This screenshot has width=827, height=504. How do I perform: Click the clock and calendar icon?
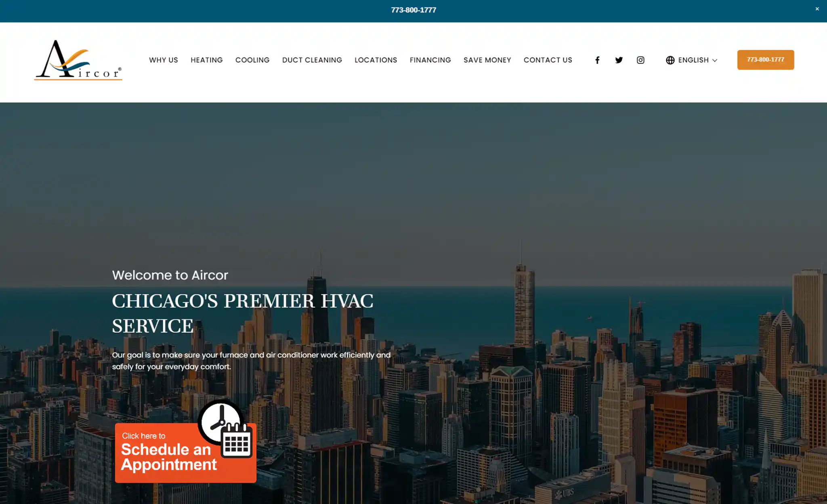225,428
